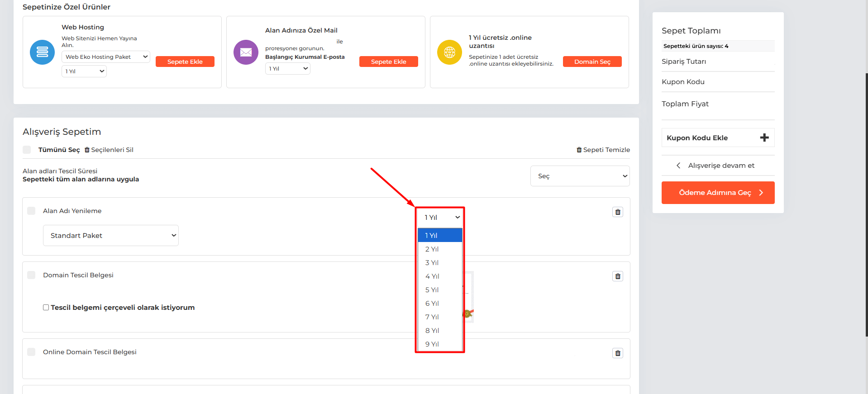Select the 9 Yıl option
Viewport: 868px width, 394px height.
432,344
